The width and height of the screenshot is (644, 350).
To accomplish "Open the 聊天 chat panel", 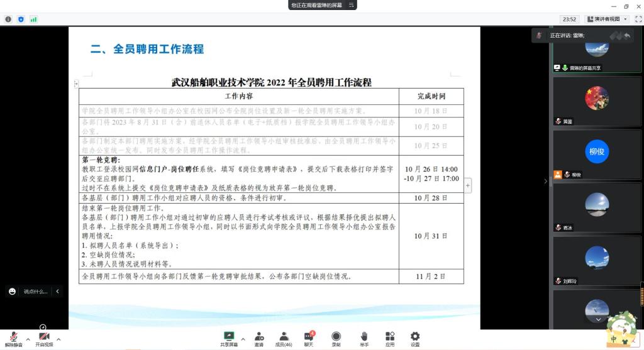I will tap(309, 338).
